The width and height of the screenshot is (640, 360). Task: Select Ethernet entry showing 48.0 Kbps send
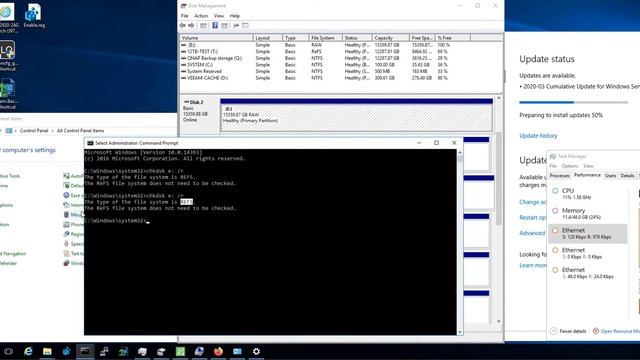click(x=588, y=273)
